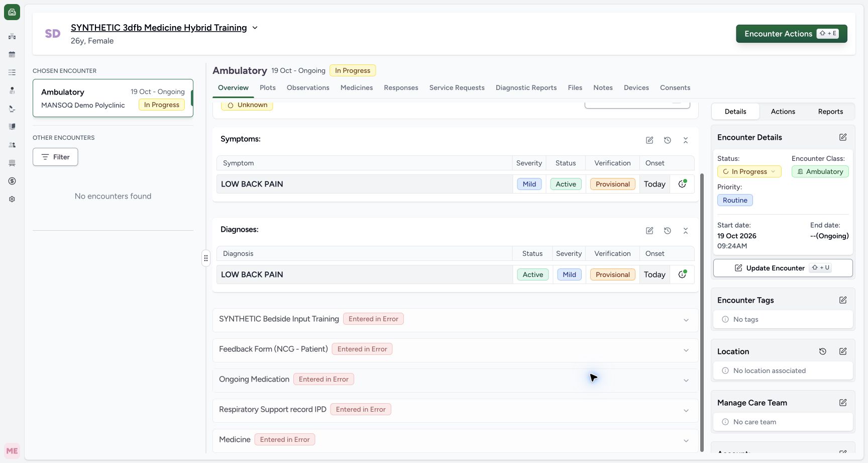Screen dimensions: 868x463
Task: Open diagnosis LOW BACK PAIN row action icon
Action: (682, 274)
